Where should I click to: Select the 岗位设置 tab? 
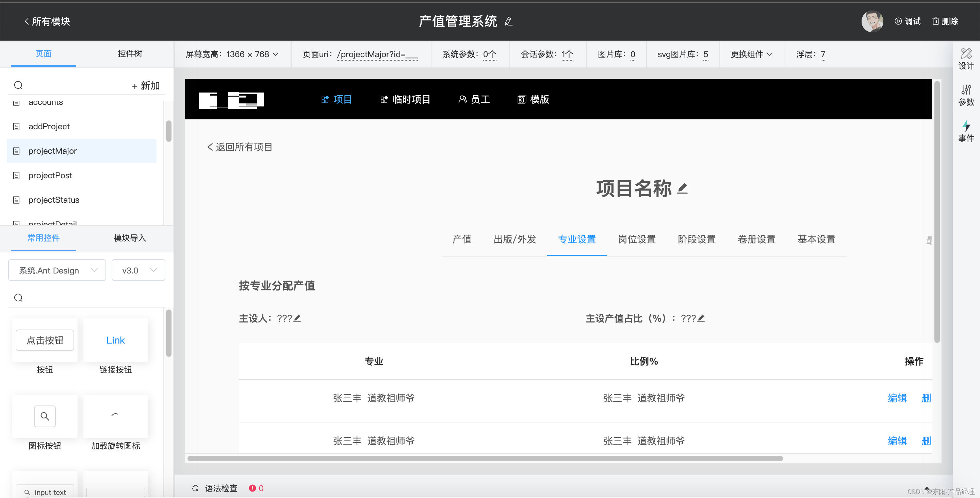(x=637, y=239)
